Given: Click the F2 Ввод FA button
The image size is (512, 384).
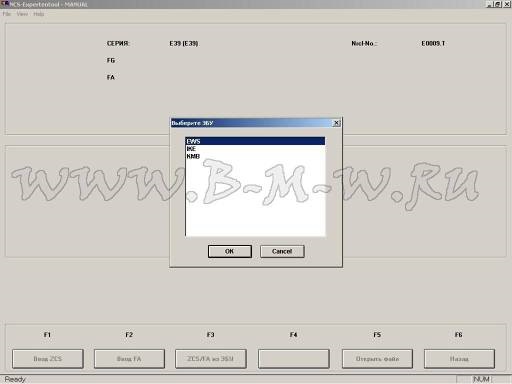Looking at the screenshot, I should click(x=129, y=359).
